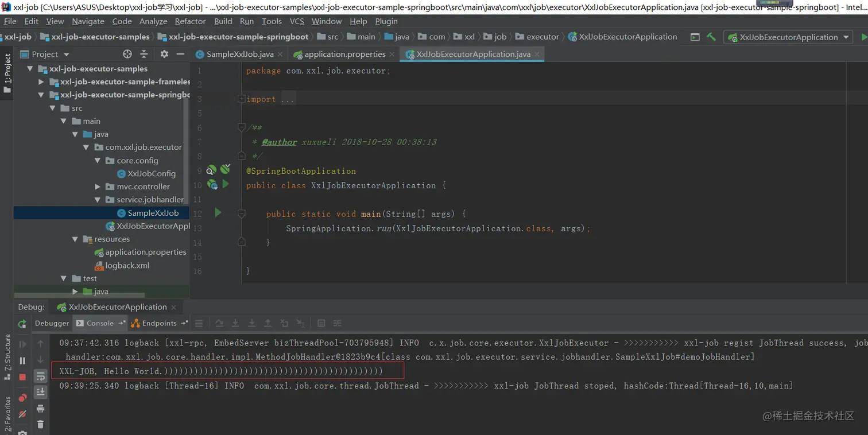Click Force Step Into debugger icon
This screenshot has width=868, height=435.
coord(251,324)
